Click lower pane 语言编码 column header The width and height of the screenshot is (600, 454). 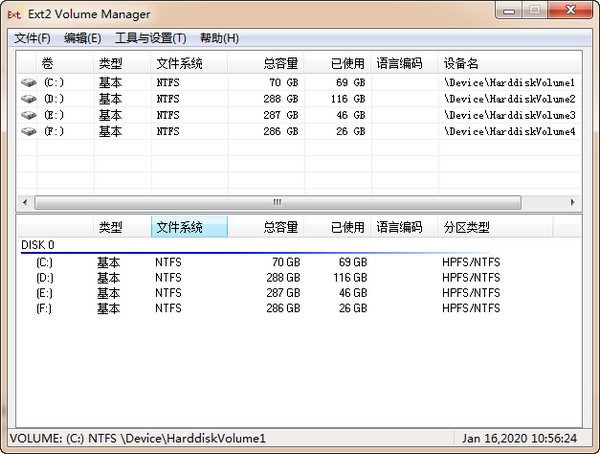click(x=404, y=227)
